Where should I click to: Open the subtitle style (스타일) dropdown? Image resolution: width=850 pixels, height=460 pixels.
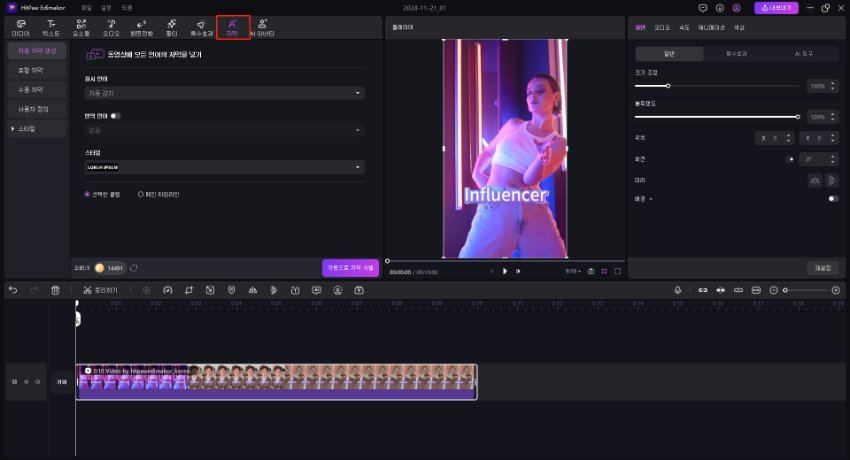[x=224, y=167]
